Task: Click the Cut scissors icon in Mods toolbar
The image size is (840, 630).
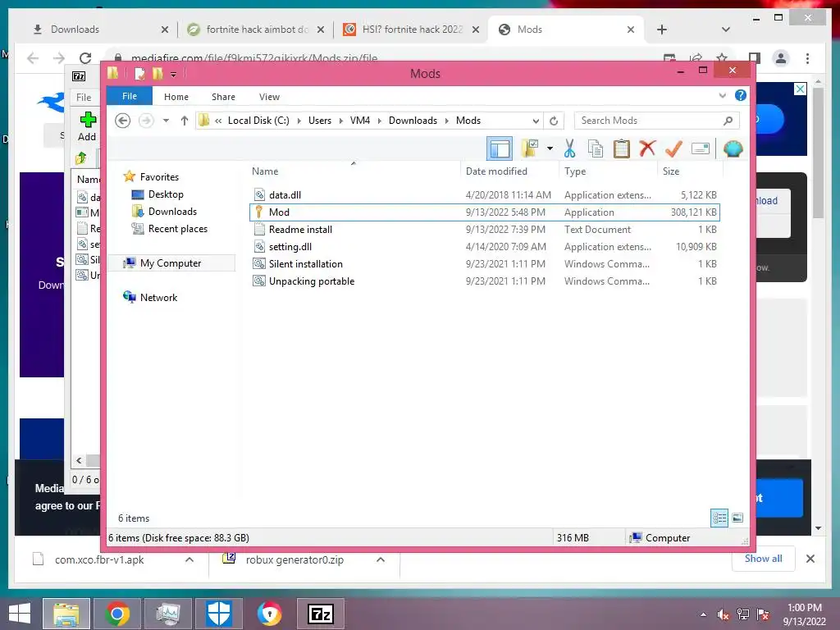Action: tap(569, 148)
